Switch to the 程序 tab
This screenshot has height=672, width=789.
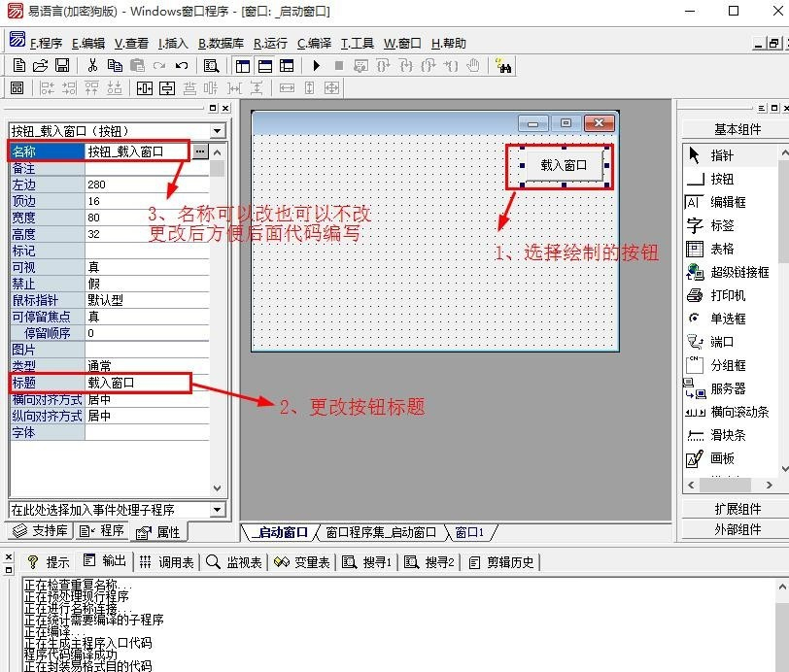tap(102, 530)
